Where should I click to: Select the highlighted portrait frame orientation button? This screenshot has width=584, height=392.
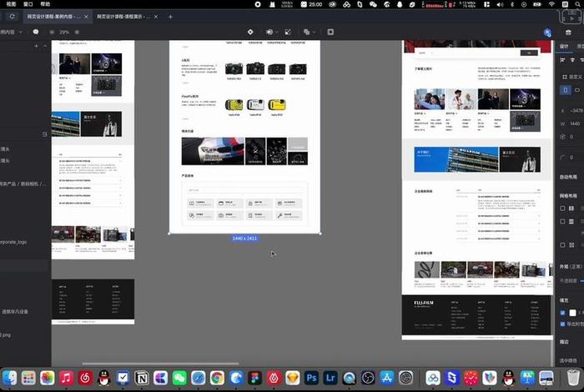click(566, 90)
